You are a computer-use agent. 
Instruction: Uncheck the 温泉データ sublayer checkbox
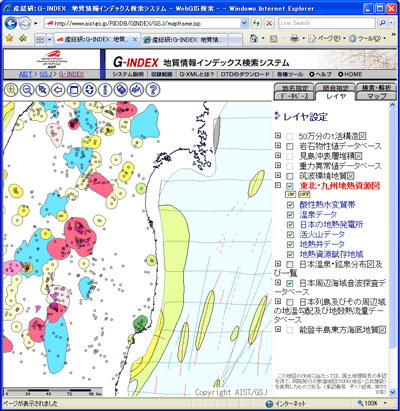tap(290, 215)
